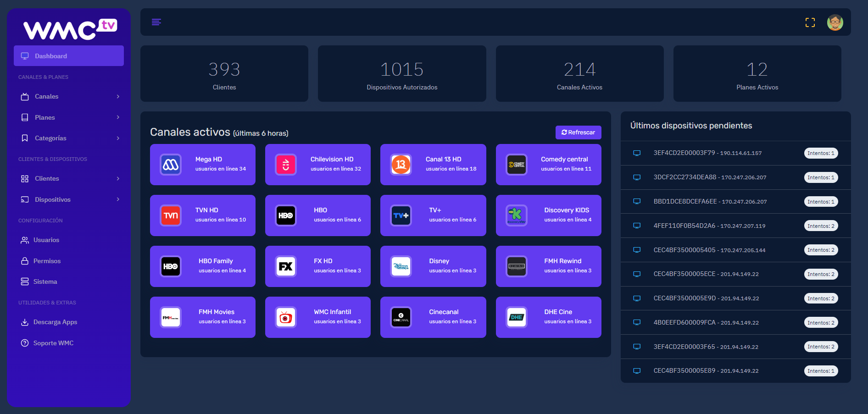Click the Categorías bookmark icon in sidebar
Screen dimensions: 868x414
pyautogui.click(x=25, y=138)
